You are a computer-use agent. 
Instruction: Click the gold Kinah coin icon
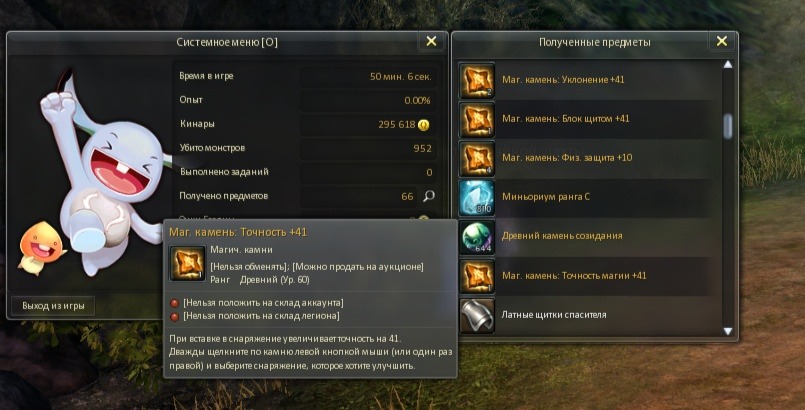click(424, 125)
